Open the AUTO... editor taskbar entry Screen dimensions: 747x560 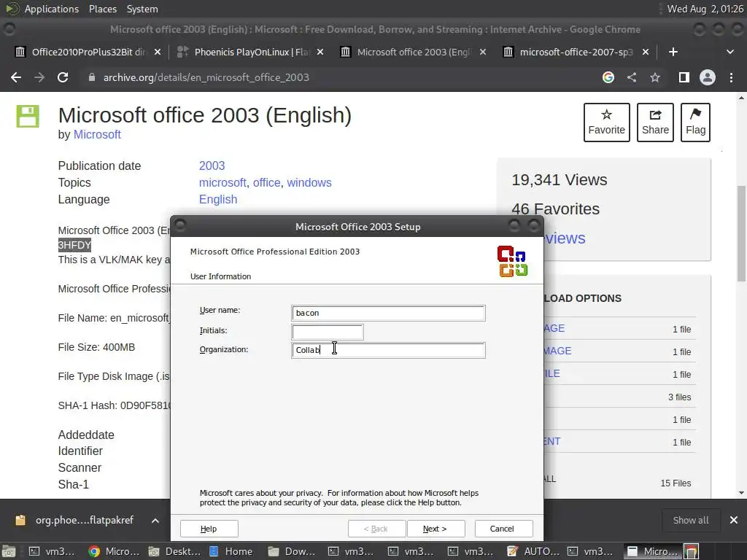[533, 551]
